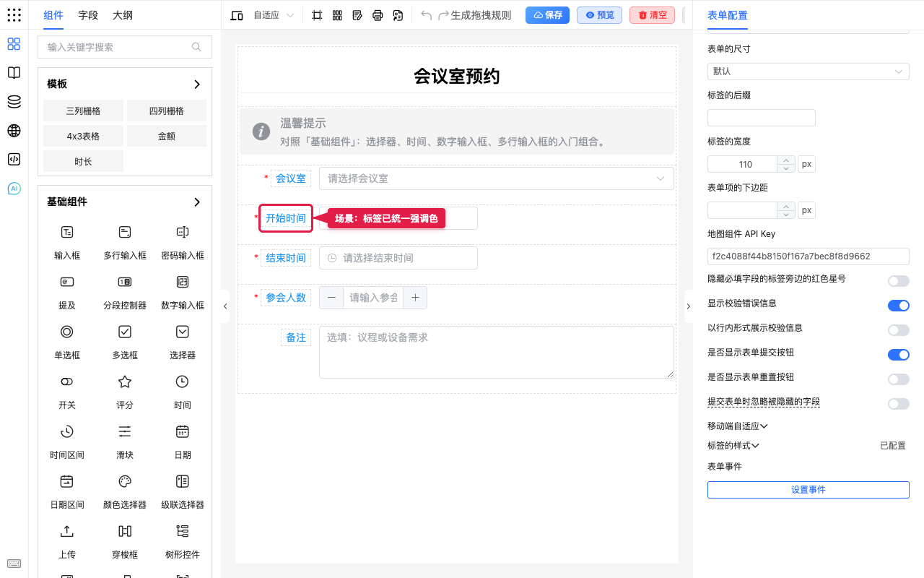
Task: Switch to the 字段 tab
Action: (x=88, y=15)
